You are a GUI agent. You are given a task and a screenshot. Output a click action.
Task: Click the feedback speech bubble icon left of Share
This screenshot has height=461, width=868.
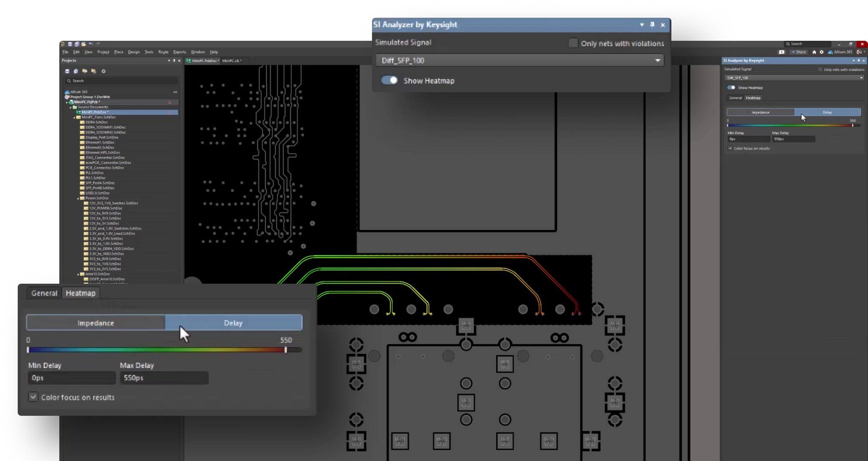pyautogui.click(x=782, y=52)
